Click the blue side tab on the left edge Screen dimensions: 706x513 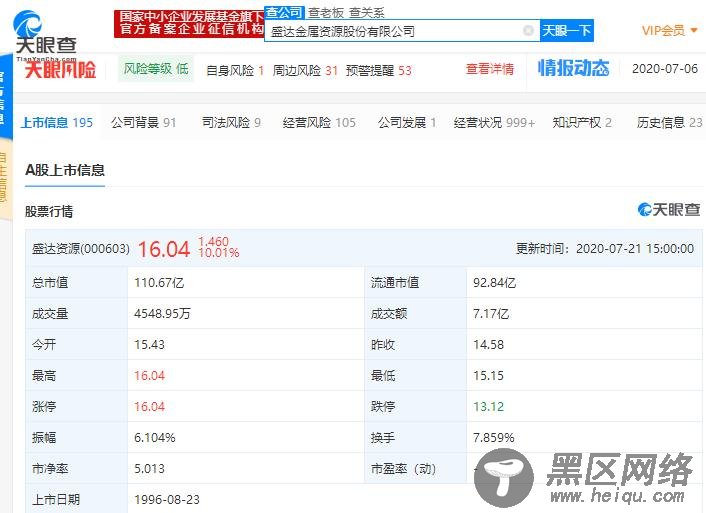[6, 95]
